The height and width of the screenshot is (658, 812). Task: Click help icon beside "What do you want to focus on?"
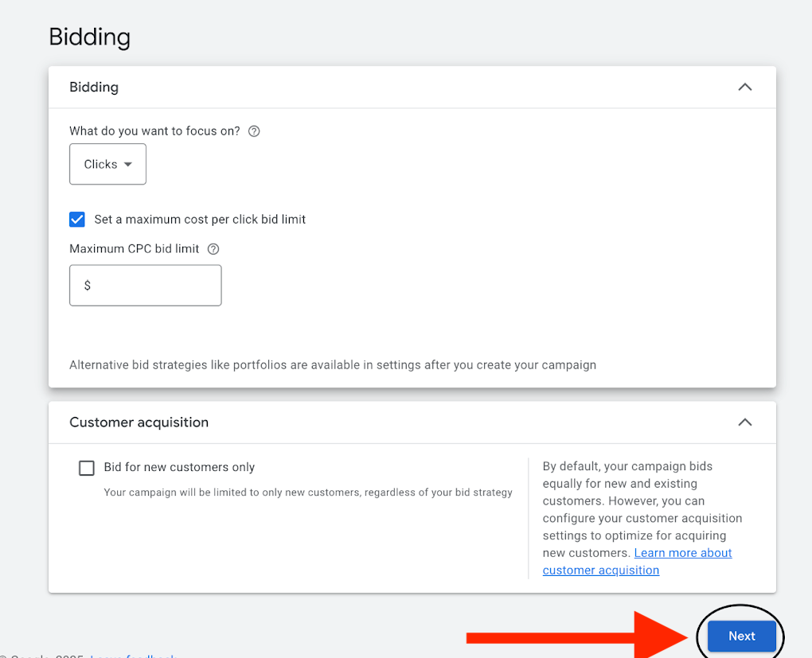tap(254, 131)
